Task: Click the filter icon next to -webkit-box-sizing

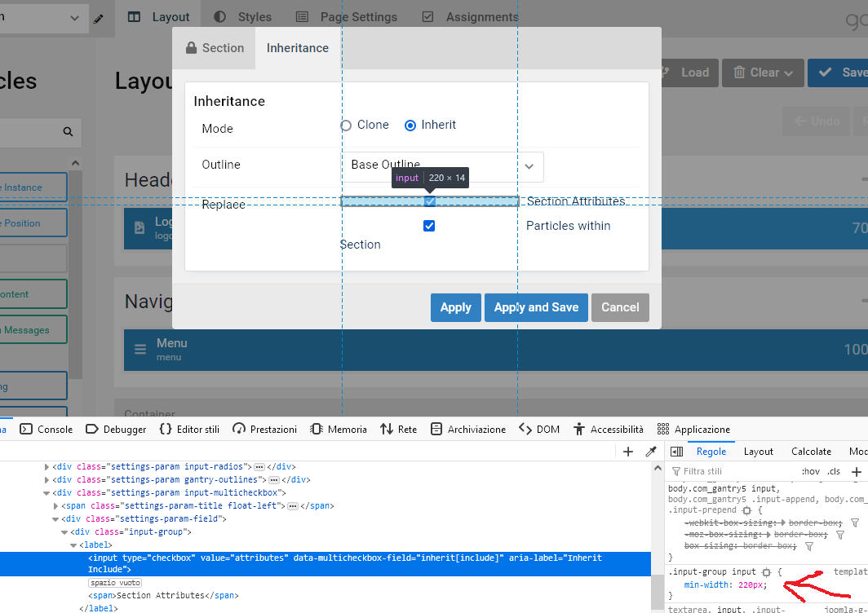Action: tap(855, 523)
